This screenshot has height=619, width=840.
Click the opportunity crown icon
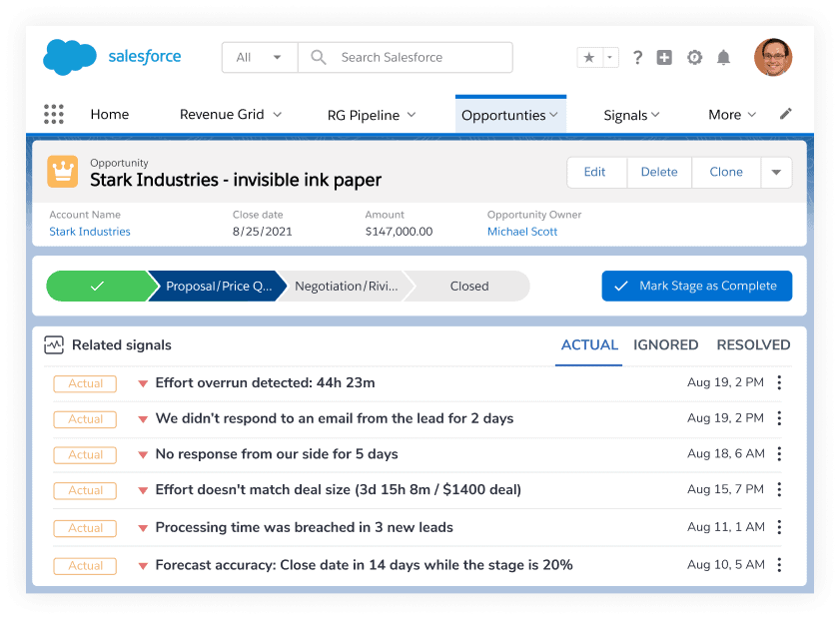click(x=63, y=172)
